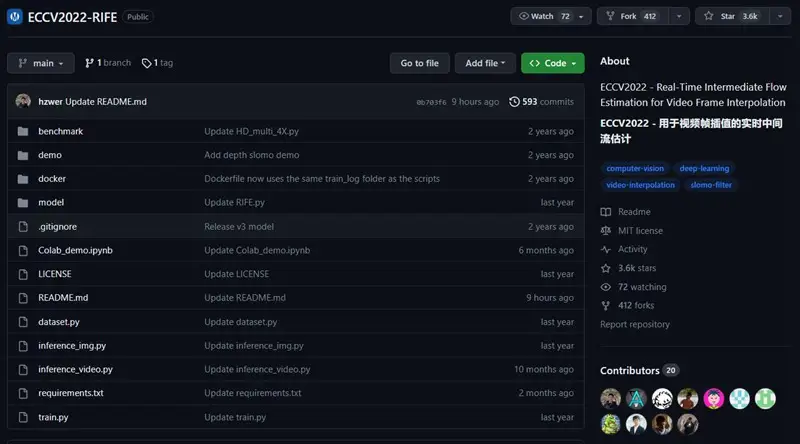
Task: Click the commit history clock icon
Action: [514, 102]
